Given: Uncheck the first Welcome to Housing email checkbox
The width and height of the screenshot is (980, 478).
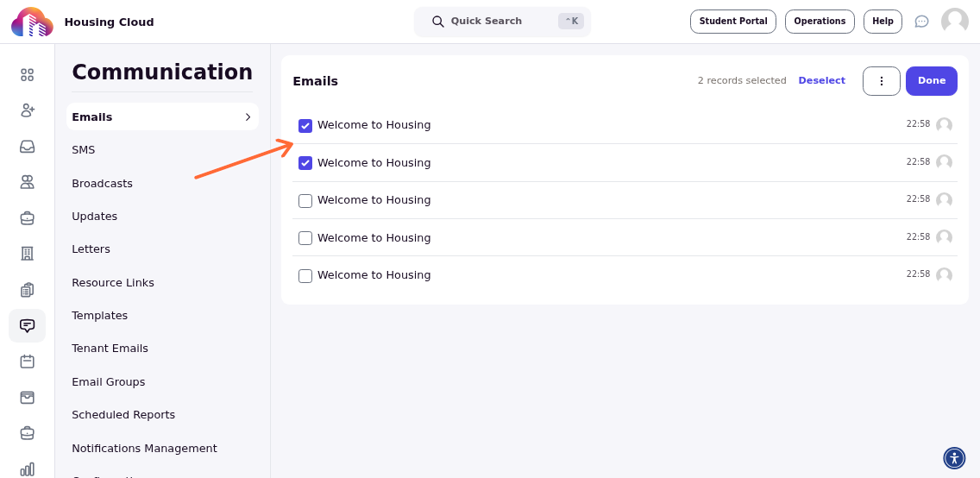Looking at the screenshot, I should pyautogui.click(x=305, y=126).
